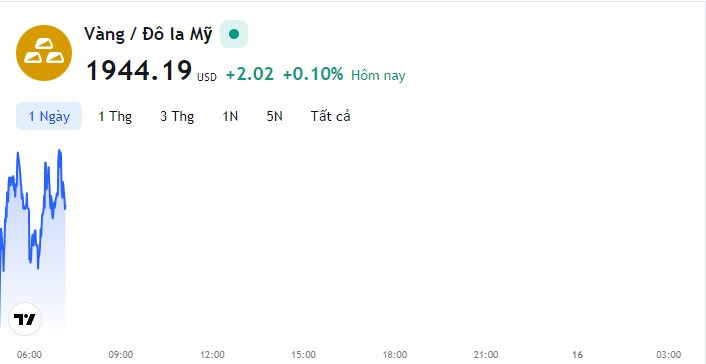Choose the 5N five-year range
Viewport: 706px width, 364px height.
point(274,116)
